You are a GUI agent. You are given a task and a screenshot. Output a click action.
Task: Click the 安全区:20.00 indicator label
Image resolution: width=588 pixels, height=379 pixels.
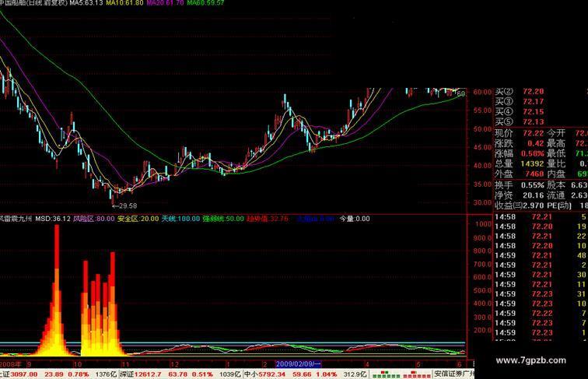138,219
